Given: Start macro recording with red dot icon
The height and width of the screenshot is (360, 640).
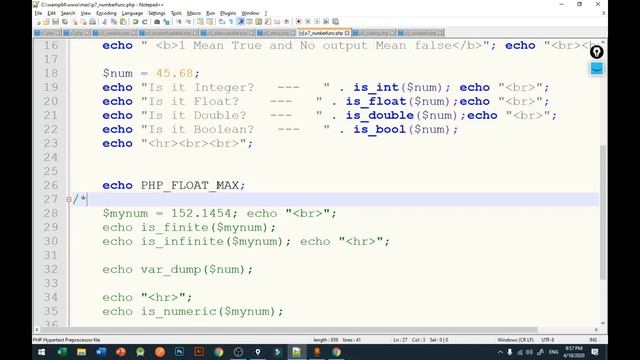Looking at the screenshot, I should [x=299, y=21].
